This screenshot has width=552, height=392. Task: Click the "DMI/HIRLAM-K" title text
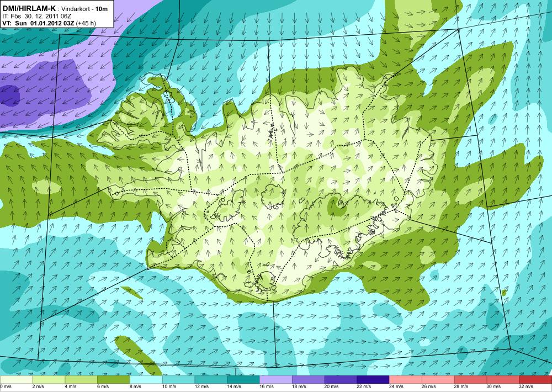click(x=29, y=8)
